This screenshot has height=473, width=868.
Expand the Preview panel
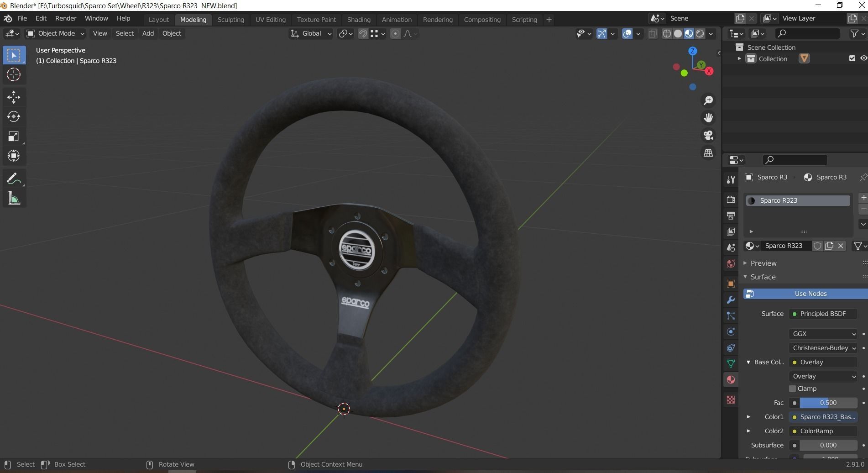[745, 263]
